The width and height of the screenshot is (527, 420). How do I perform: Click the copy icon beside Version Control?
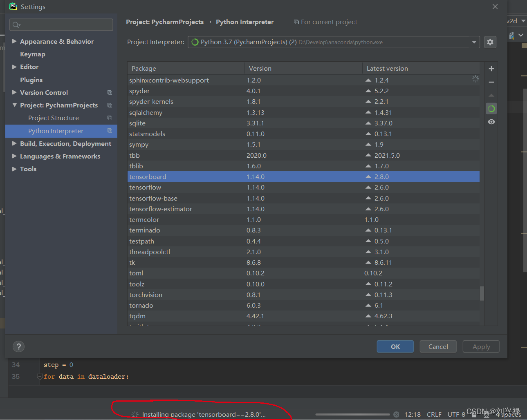pyautogui.click(x=110, y=92)
